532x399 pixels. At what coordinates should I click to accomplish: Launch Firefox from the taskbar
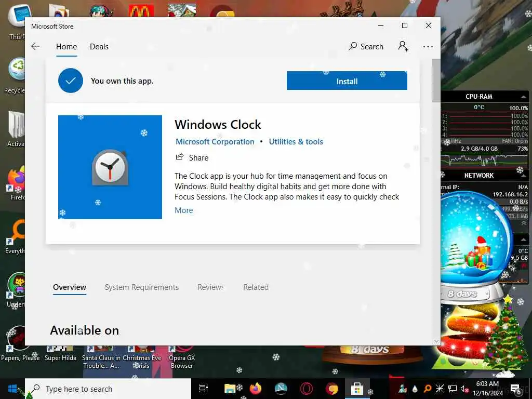tap(256, 389)
